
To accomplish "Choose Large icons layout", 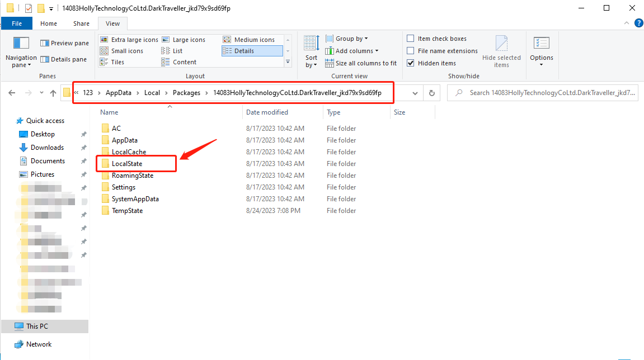I will 183,39.
